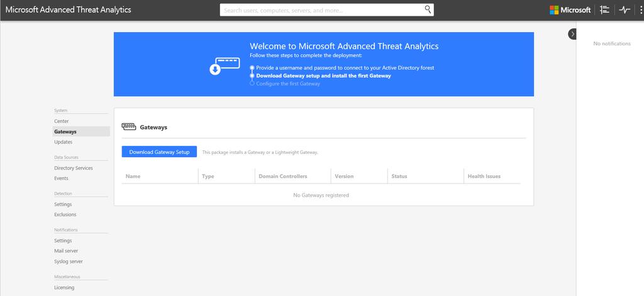Image resolution: width=644 pixels, height=296 pixels.
Task: Click the Gateways section icon
Action: pyautogui.click(x=128, y=127)
